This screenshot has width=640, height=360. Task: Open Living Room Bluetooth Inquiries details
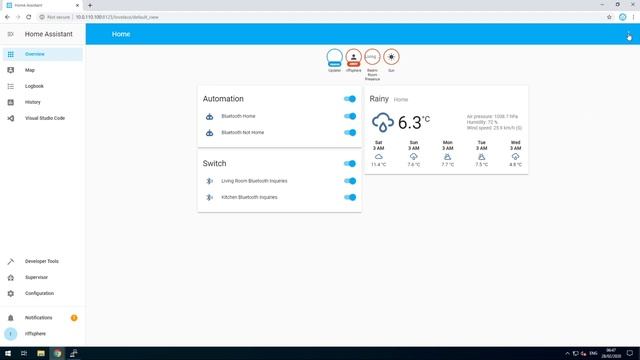pyautogui.click(x=254, y=181)
